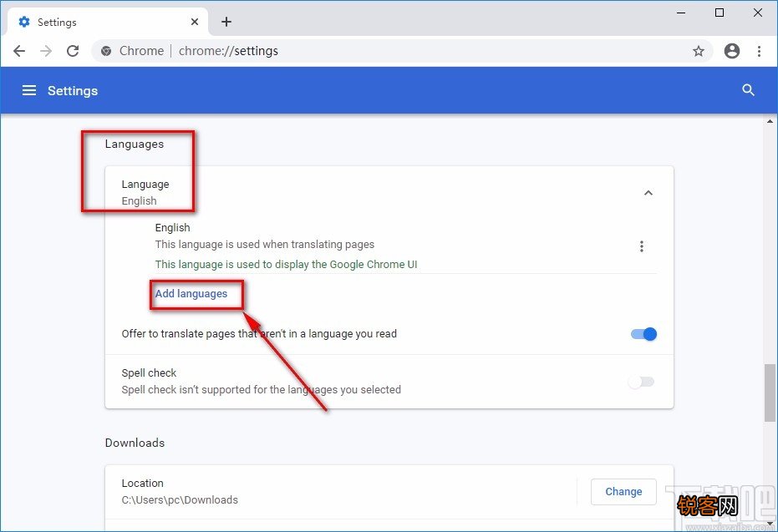Click 'This language is used when translating pages'
This screenshot has height=532, width=778.
tap(264, 245)
